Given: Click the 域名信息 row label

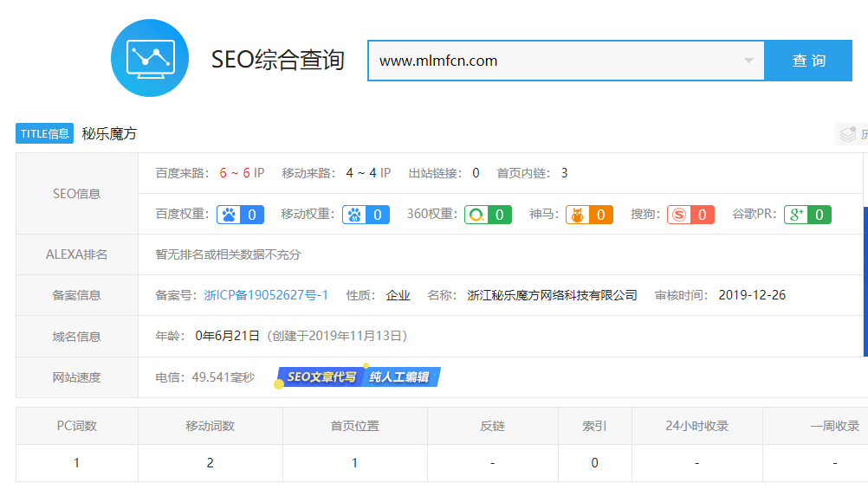Looking at the screenshot, I should click(76, 337).
